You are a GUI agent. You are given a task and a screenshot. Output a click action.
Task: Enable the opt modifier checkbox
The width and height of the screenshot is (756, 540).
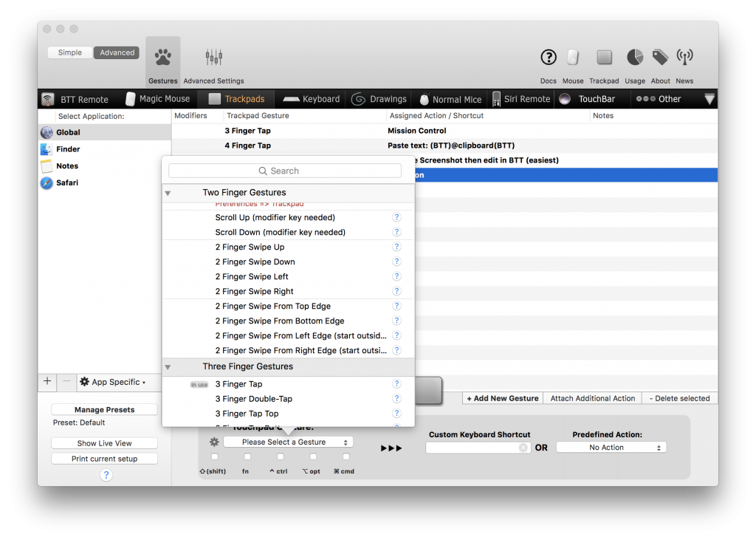313,457
